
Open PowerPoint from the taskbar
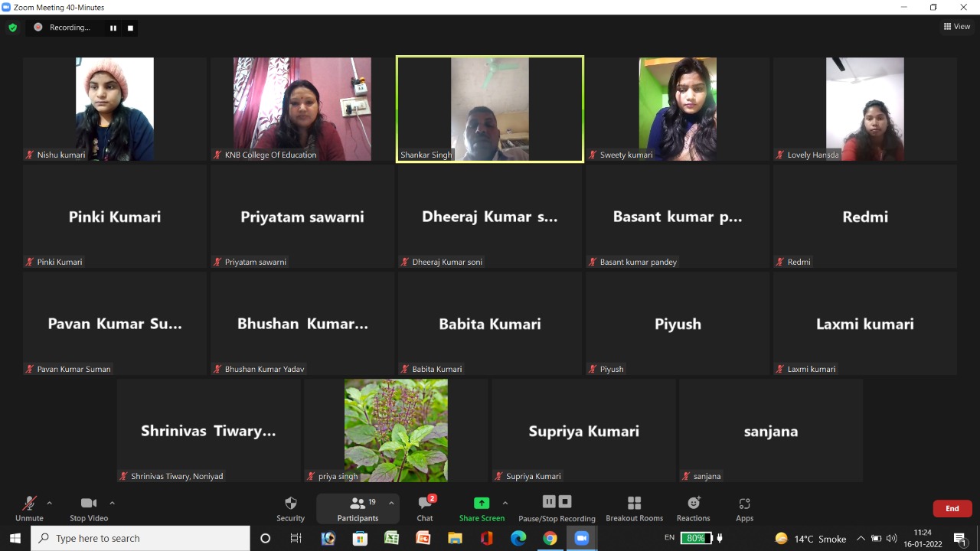tap(423, 538)
